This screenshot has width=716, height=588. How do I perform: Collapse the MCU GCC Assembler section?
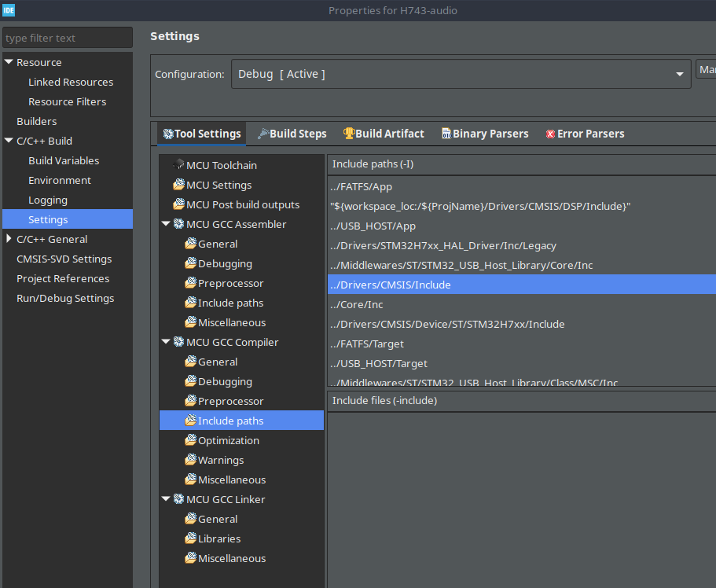[165, 223]
